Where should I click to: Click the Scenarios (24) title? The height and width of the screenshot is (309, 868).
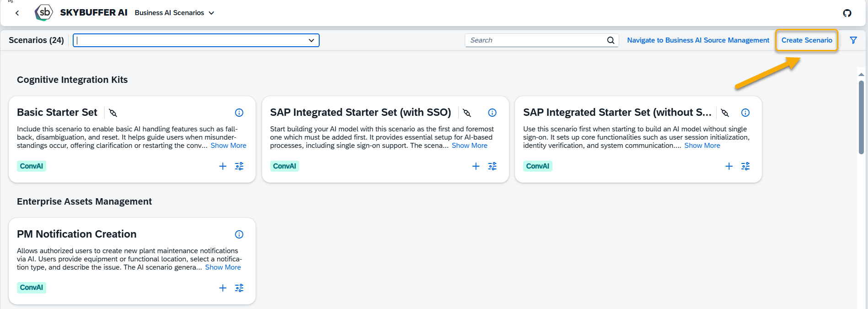36,40
